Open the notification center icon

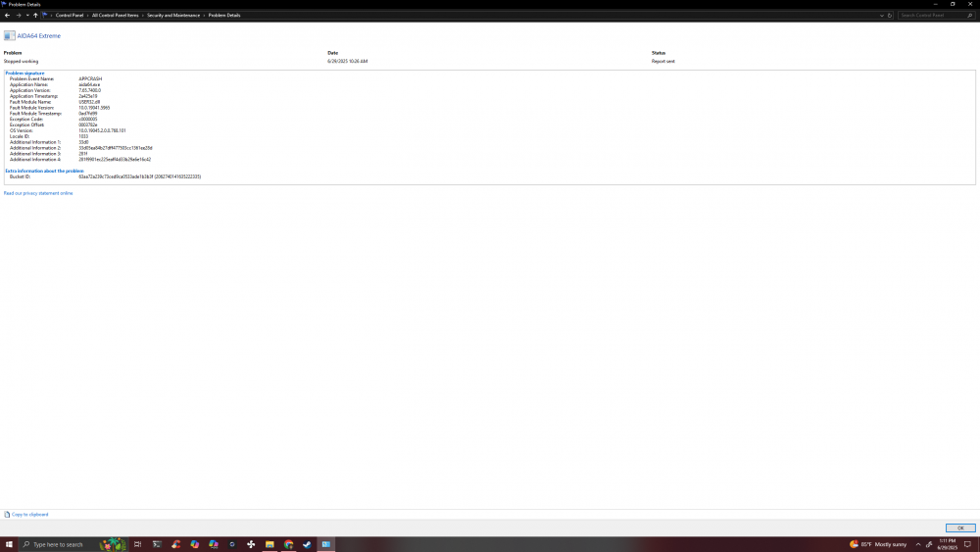[x=967, y=544]
